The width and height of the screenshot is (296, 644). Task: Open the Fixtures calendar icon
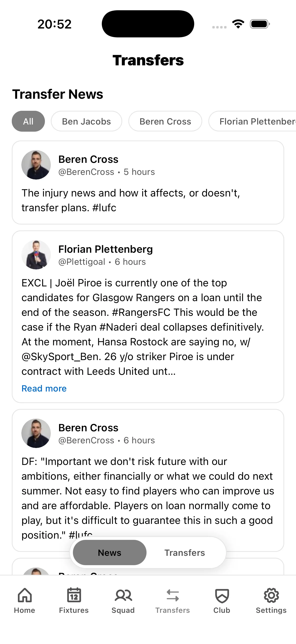pyautogui.click(x=74, y=595)
